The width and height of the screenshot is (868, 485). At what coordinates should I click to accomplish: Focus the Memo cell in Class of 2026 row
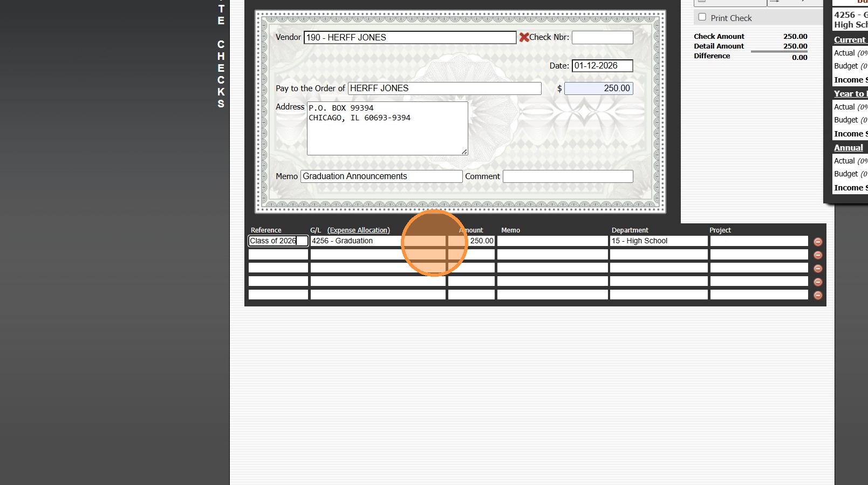tap(552, 241)
